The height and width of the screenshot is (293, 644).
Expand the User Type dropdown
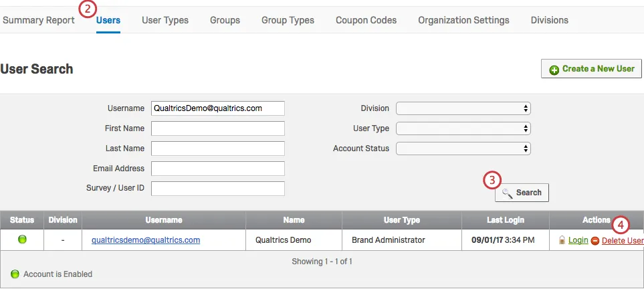point(463,128)
